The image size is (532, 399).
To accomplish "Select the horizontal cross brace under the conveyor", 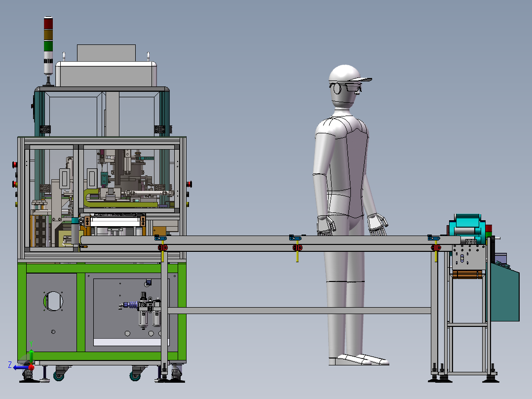I will tap(299, 311).
